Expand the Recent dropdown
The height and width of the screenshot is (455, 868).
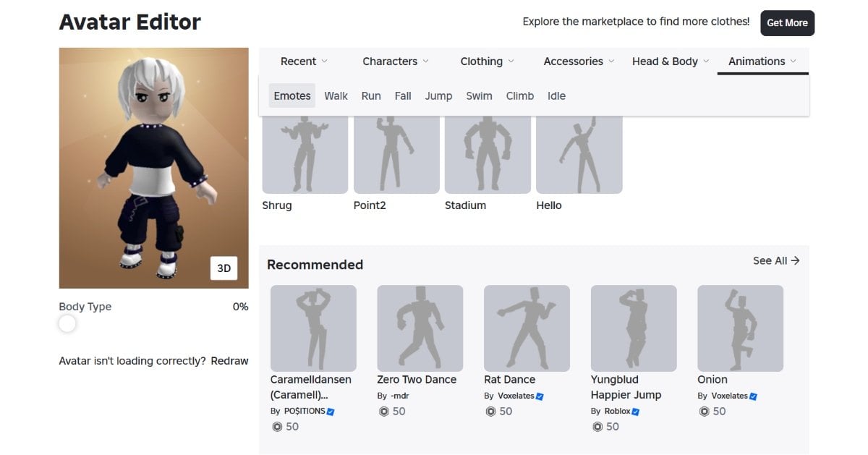(x=304, y=61)
